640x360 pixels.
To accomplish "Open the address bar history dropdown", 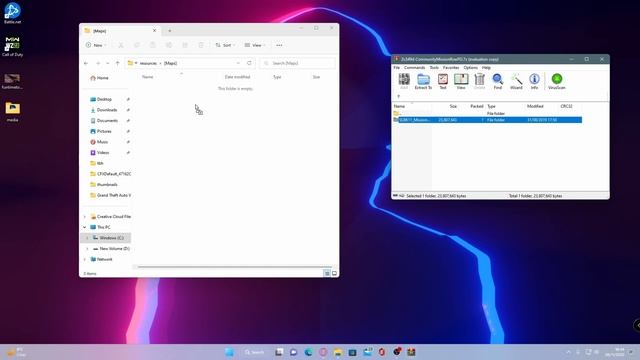I will click(x=238, y=63).
